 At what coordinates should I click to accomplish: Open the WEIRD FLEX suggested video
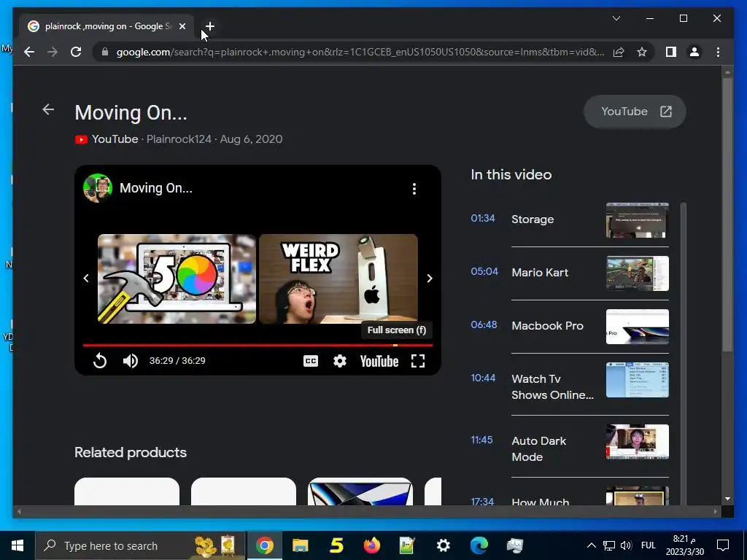[338, 279]
